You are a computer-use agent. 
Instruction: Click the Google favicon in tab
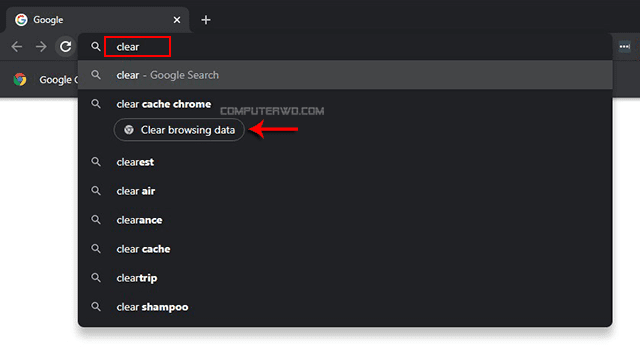tap(21, 20)
